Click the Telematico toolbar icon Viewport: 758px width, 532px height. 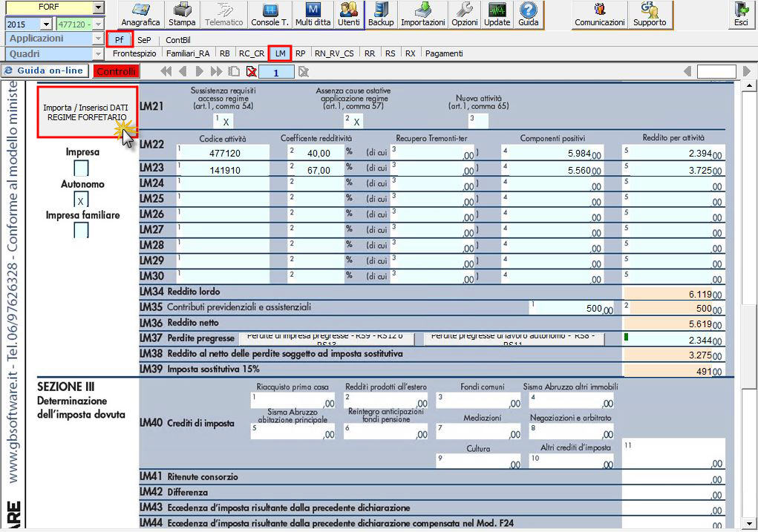click(223, 15)
